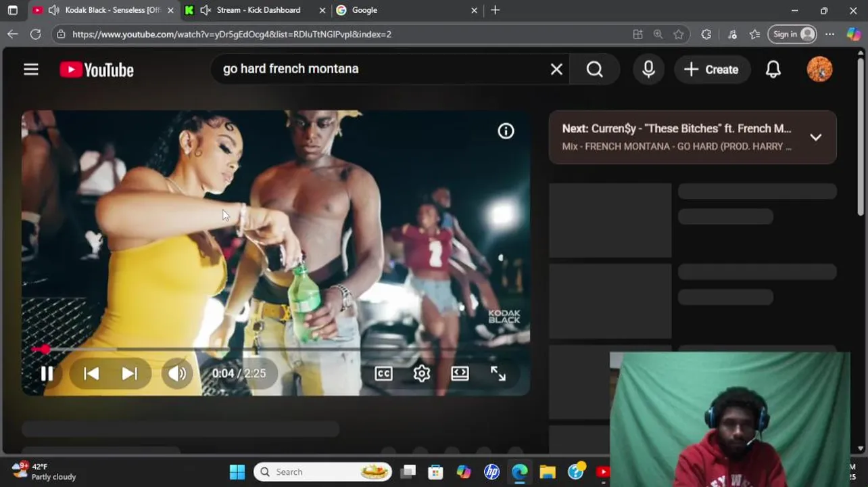Click 'Next: Curren$y - These Bitches' title
The image size is (868, 487).
point(677,129)
